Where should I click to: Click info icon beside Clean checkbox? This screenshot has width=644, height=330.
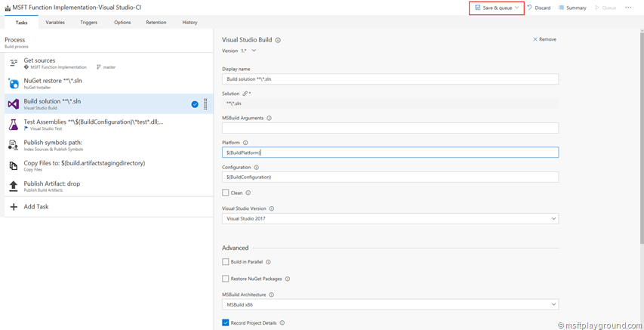248,193
